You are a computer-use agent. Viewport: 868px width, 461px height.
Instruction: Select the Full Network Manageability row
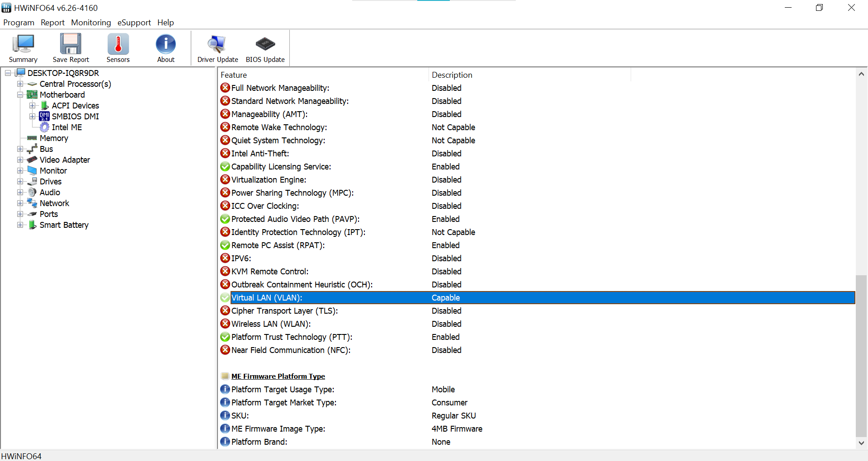(537, 88)
